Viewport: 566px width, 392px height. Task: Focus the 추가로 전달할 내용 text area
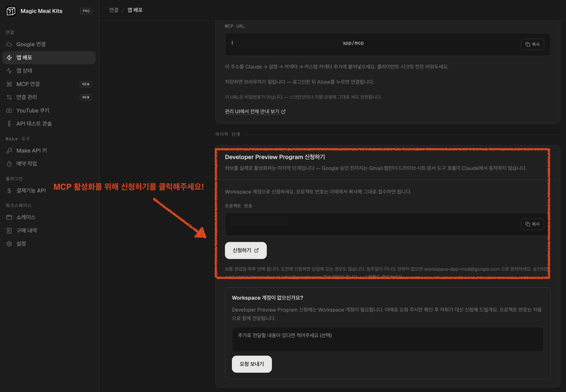(x=388, y=339)
